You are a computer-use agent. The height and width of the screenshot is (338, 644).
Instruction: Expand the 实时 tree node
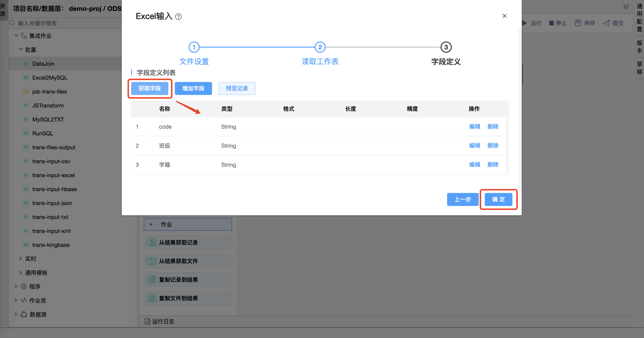tap(21, 259)
